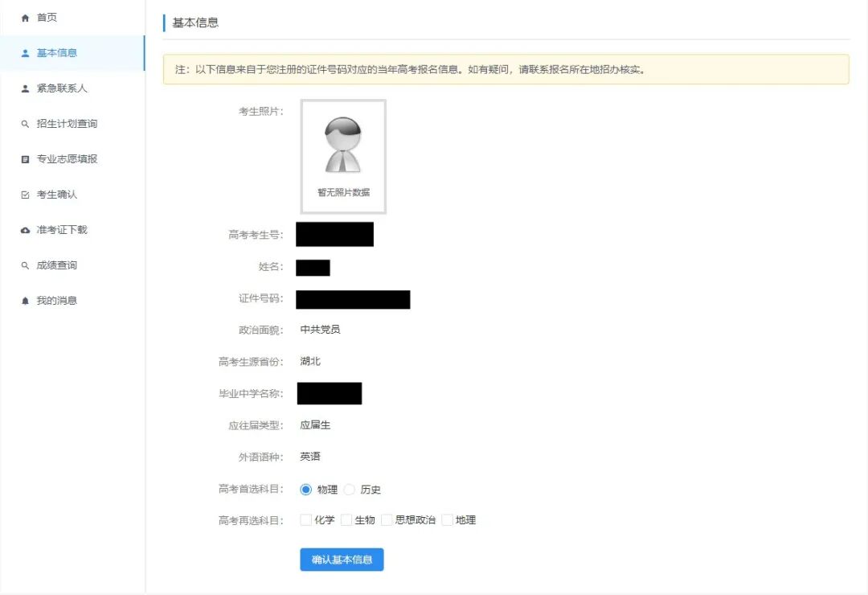Select the 物理 radio button

[305, 490]
